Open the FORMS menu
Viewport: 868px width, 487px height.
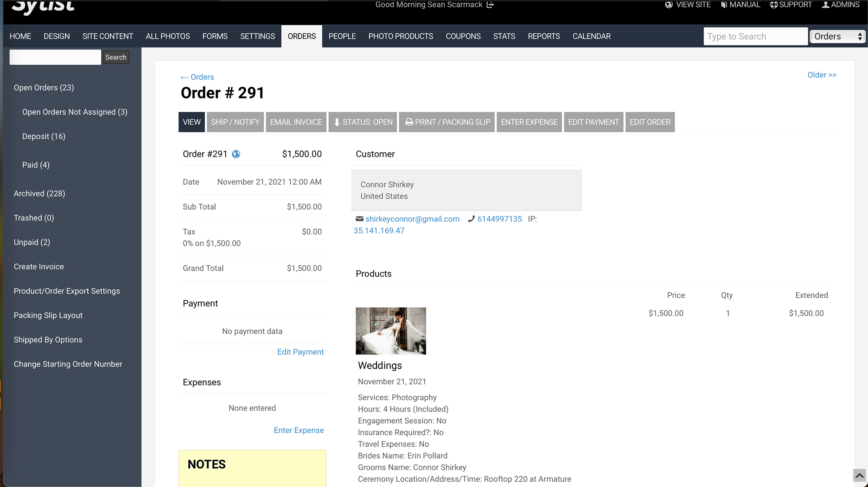tap(215, 36)
